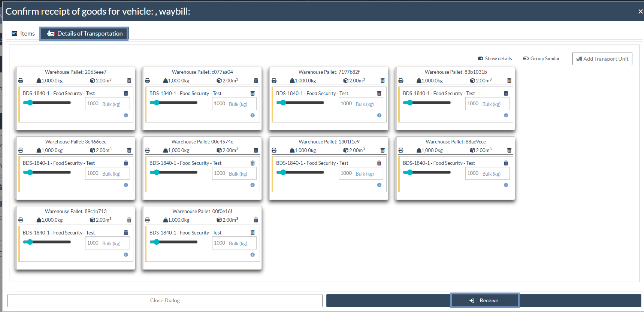The width and height of the screenshot is (644, 312).
Task: Toggle Group Similar switch
Action: tap(526, 58)
